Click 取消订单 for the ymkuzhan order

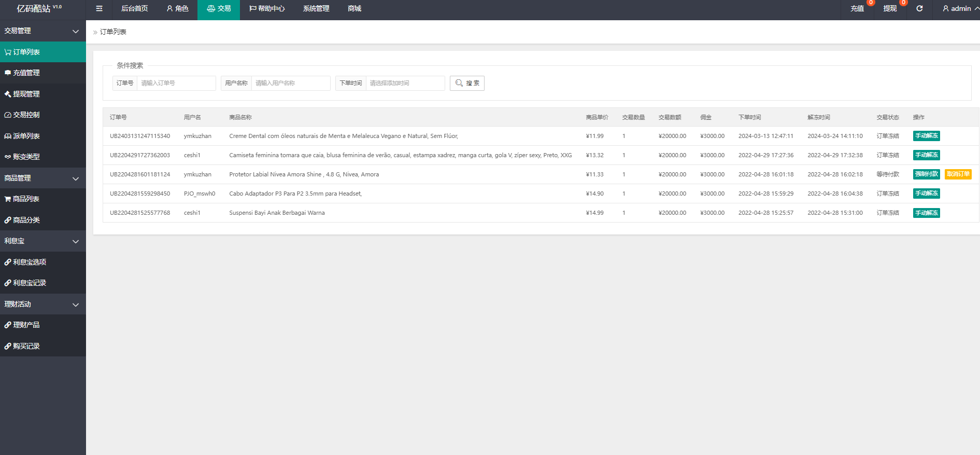[x=958, y=174]
